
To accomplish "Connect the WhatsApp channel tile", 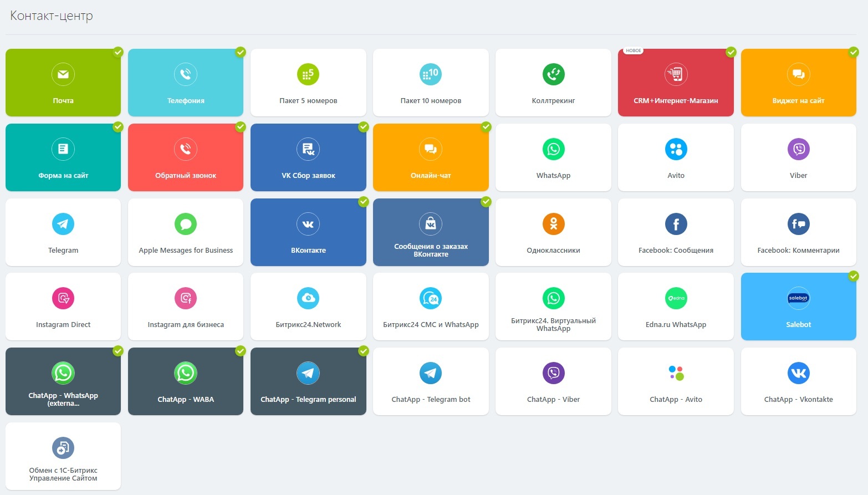I will (x=553, y=157).
